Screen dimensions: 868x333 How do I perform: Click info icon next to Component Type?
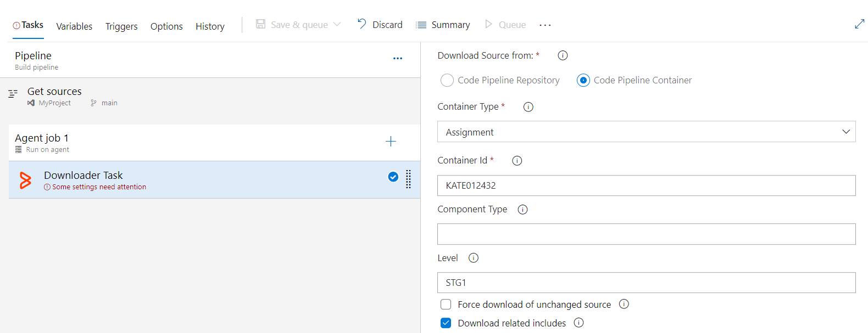point(522,210)
